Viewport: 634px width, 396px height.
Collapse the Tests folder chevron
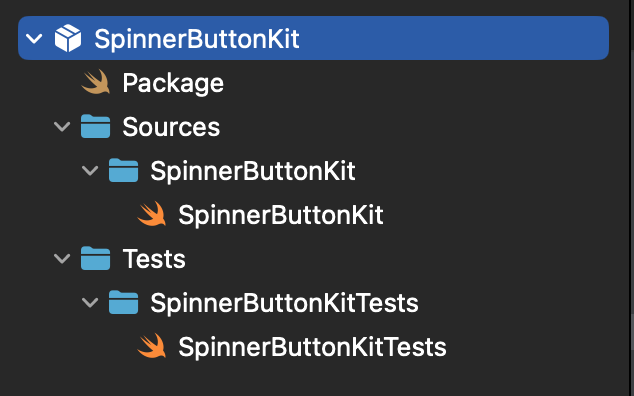click(62, 258)
